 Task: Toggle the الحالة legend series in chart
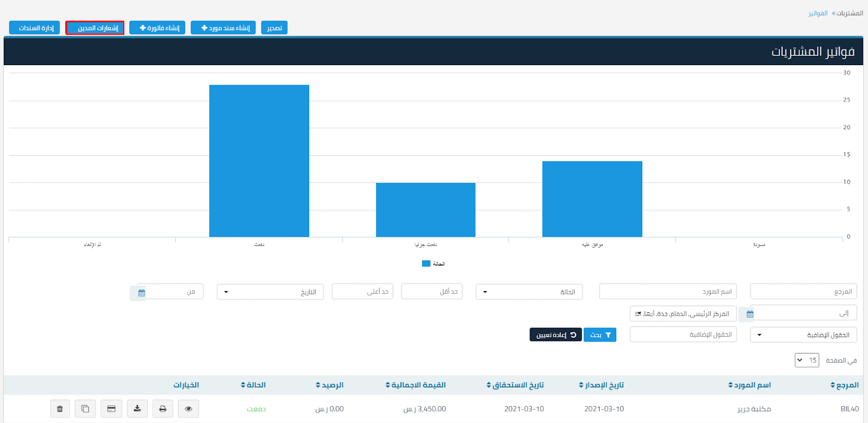pos(433,264)
